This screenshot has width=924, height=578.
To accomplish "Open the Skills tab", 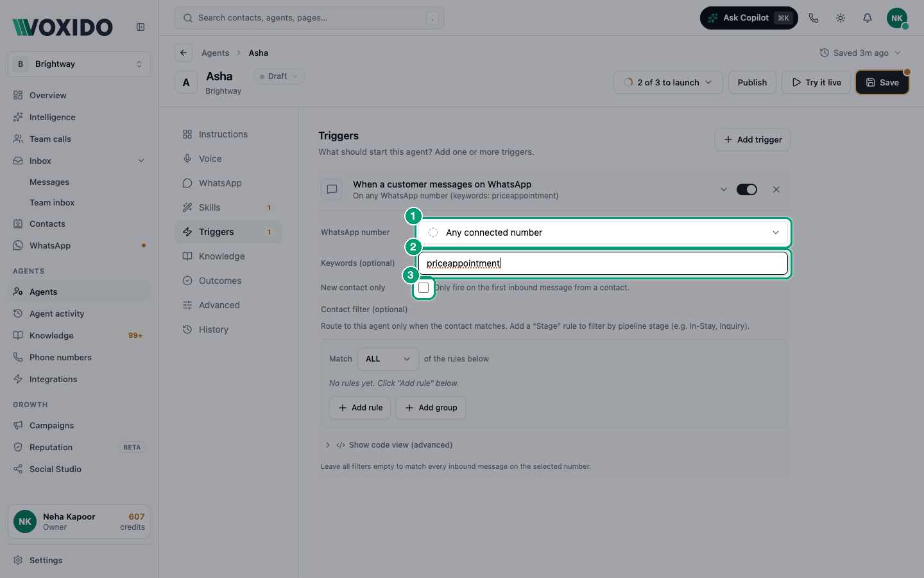I will click(228, 207).
